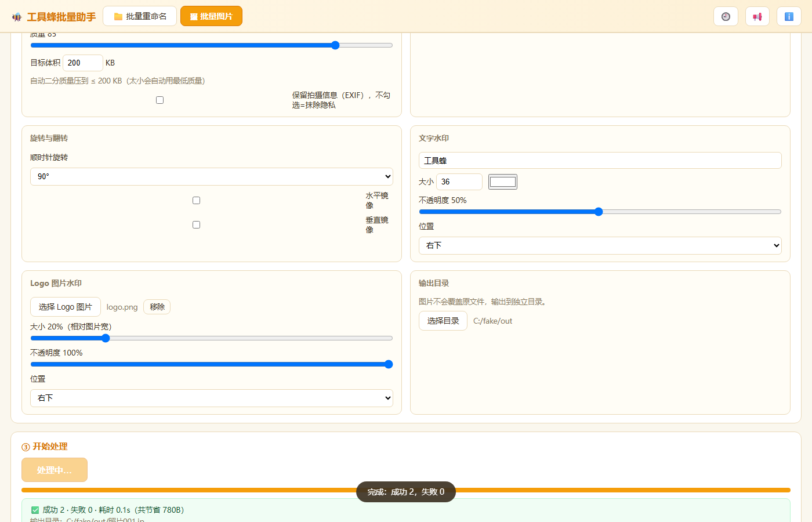812x522 pixels.
Task: Click the 选择目录 button
Action: 443,321
